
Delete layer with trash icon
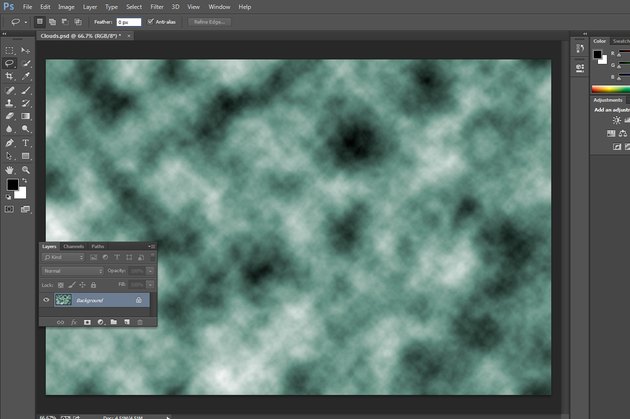tap(140, 322)
